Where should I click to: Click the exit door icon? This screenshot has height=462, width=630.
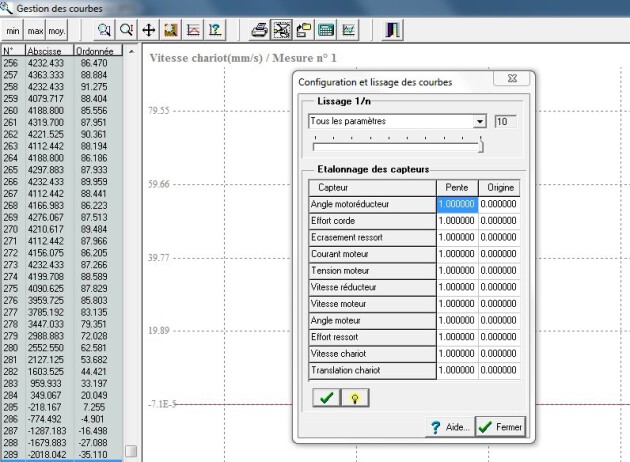[x=392, y=30]
